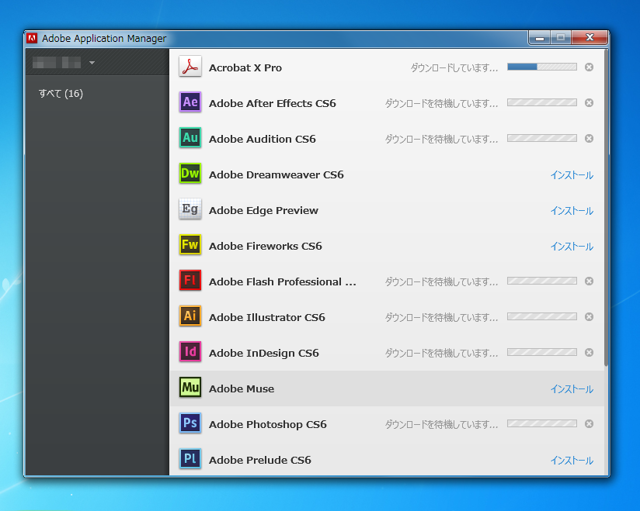Image resolution: width=640 pixels, height=511 pixels.
Task: Click the Acrobat X Pro download progress bar
Action: (x=542, y=67)
